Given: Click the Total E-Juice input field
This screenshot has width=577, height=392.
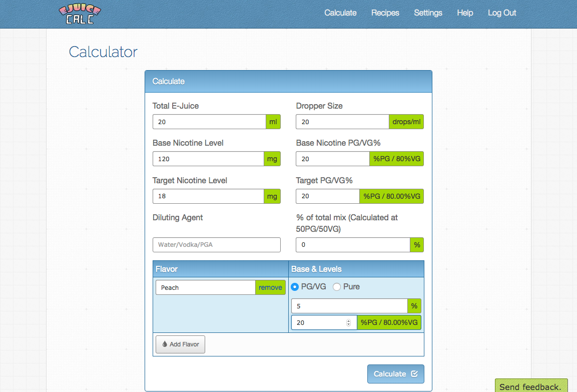Looking at the screenshot, I should [x=209, y=122].
